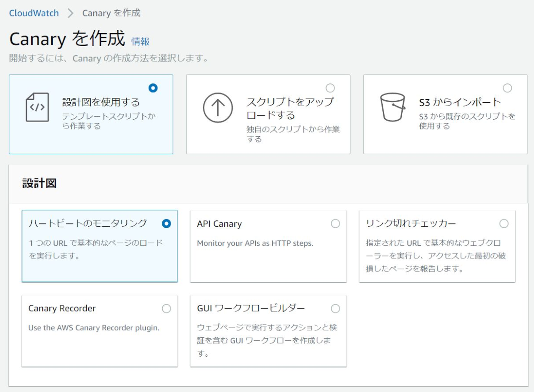534x392 pixels.
Task: Select the Canary Recorder radio button
Action: pos(166,309)
